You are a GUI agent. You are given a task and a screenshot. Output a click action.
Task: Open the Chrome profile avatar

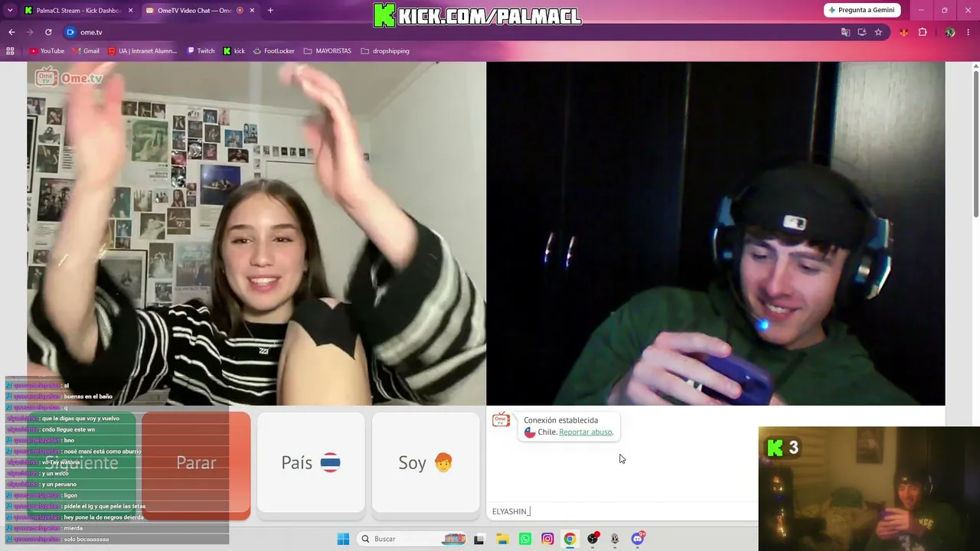[x=950, y=32]
